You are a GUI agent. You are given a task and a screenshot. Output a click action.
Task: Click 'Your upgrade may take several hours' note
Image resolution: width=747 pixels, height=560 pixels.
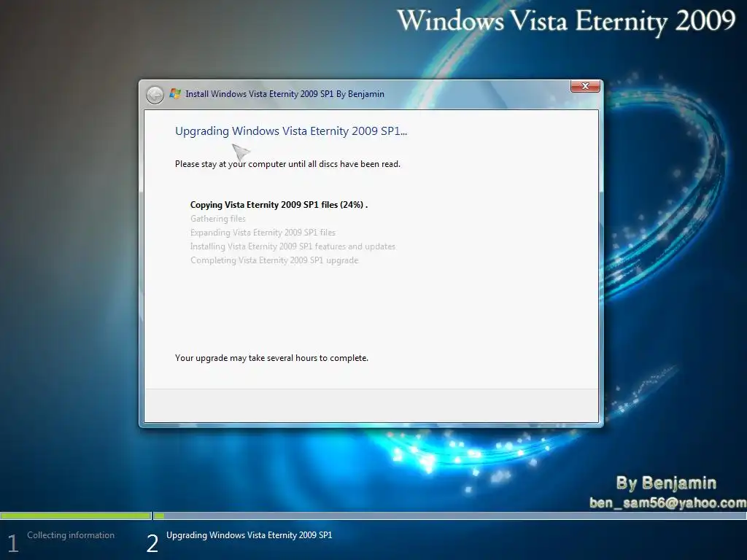click(x=271, y=357)
